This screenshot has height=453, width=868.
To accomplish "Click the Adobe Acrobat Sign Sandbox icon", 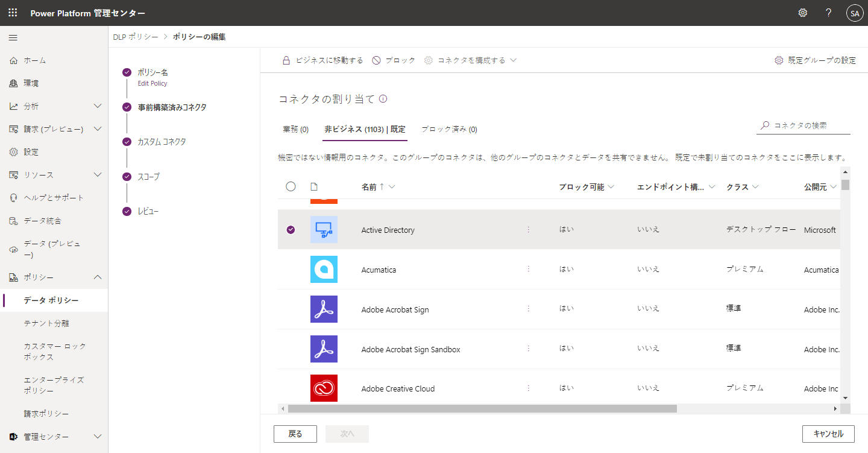I will pyautogui.click(x=324, y=349).
